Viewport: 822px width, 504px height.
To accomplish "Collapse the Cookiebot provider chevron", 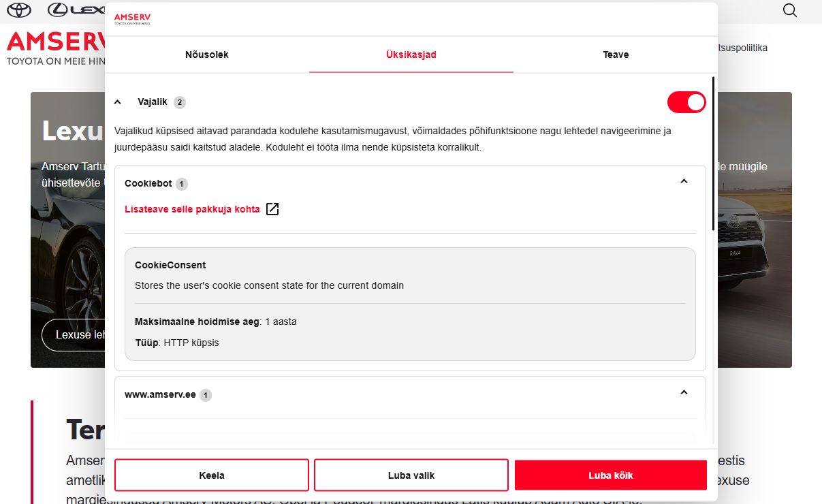I will [x=684, y=181].
